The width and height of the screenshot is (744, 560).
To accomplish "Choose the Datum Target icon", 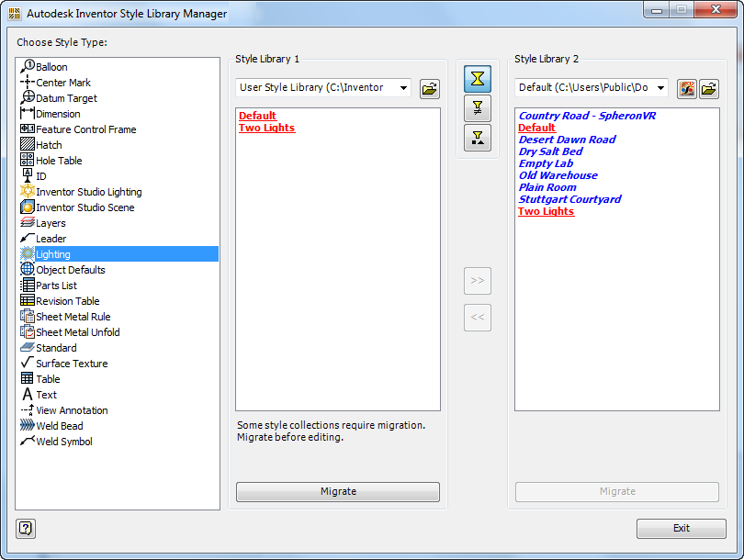I will [28, 97].
